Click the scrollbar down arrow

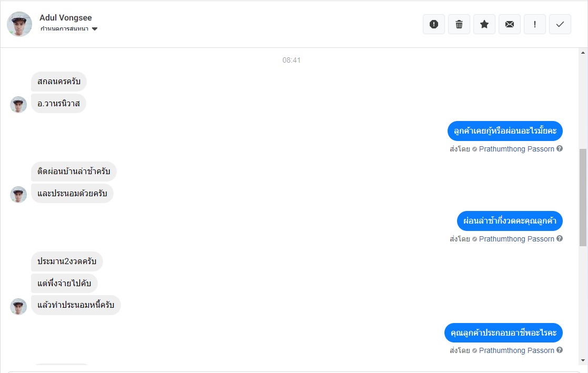tap(583, 360)
